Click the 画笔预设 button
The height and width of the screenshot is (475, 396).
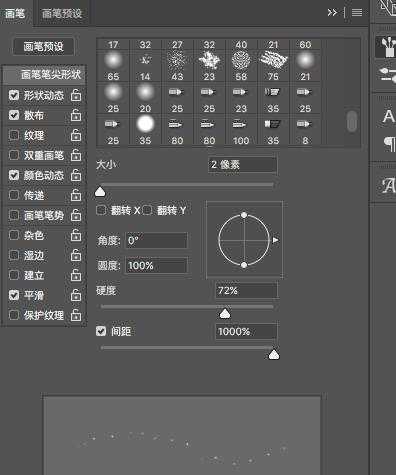tap(43, 47)
